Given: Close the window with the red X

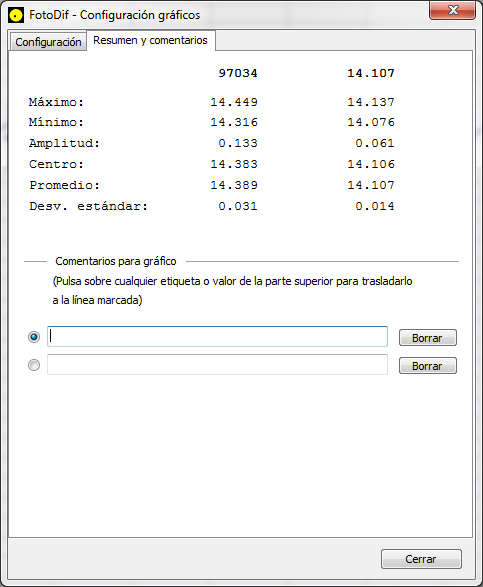Looking at the screenshot, I should pos(453,10).
